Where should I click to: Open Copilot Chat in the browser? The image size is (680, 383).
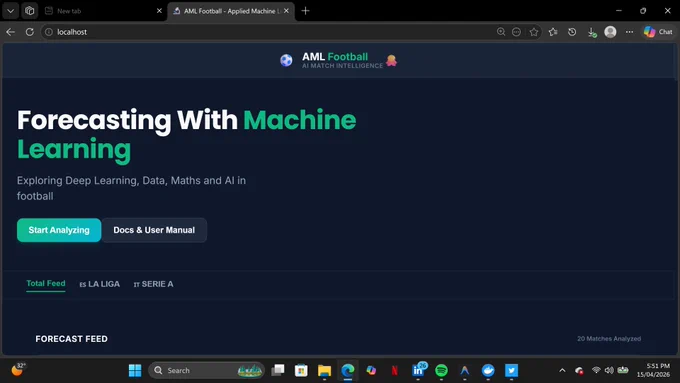pos(658,32)
